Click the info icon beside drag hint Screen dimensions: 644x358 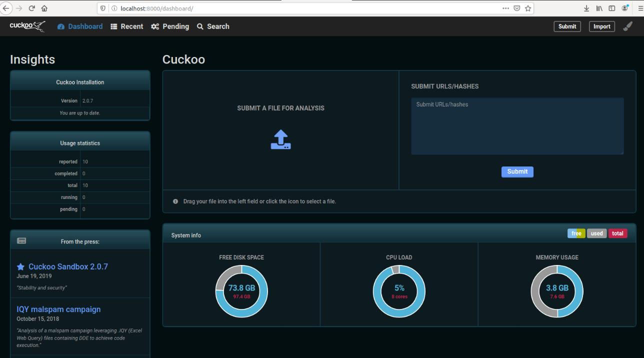click(x=175, y=201)
